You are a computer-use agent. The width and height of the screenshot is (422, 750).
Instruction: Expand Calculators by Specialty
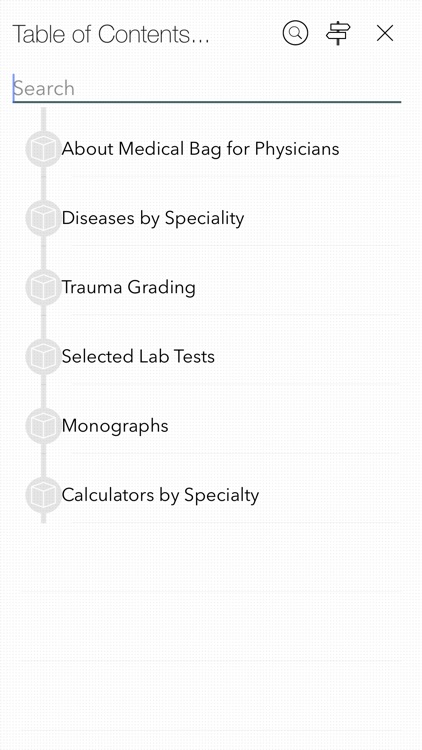[160, 495]
